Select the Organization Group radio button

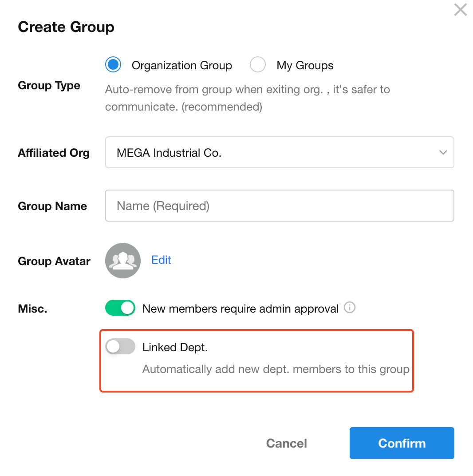113,65
